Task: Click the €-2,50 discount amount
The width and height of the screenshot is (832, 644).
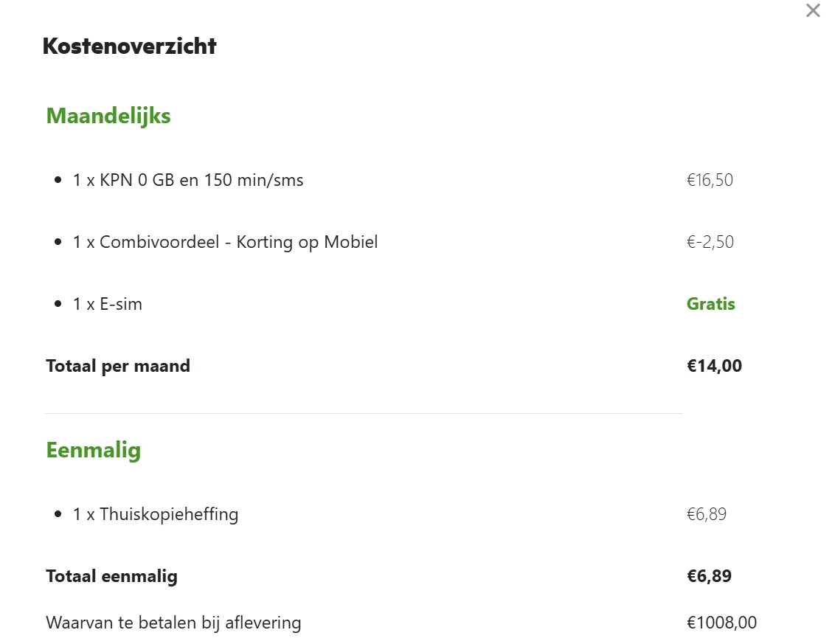Action: [710, 242]
